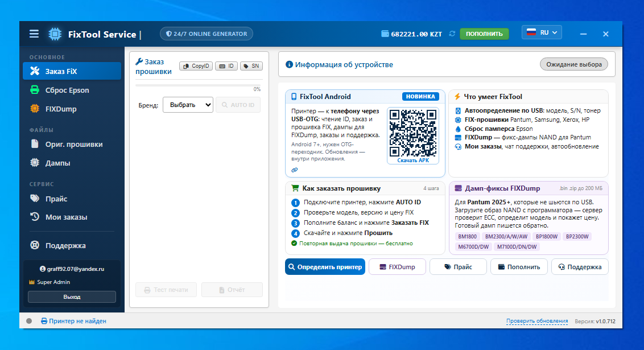
Task: Open Сброс Epson section
Action: [72, 90]
